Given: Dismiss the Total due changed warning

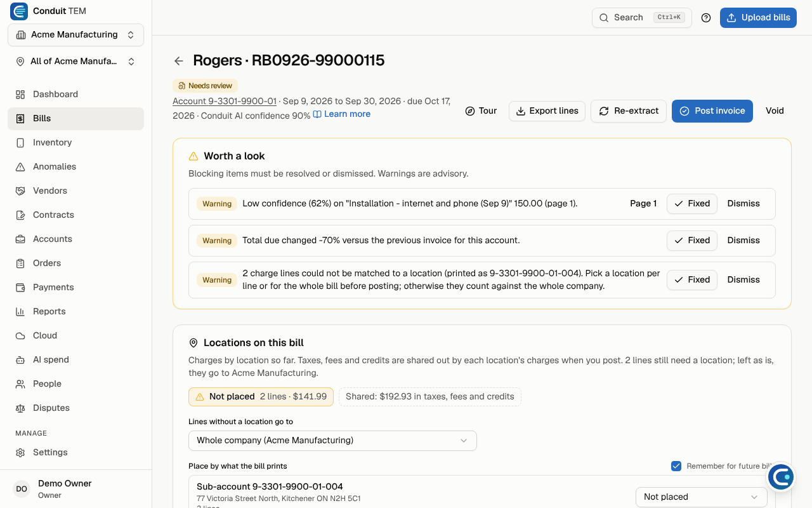Looking at the screenshot, I should tap(743, 241).
